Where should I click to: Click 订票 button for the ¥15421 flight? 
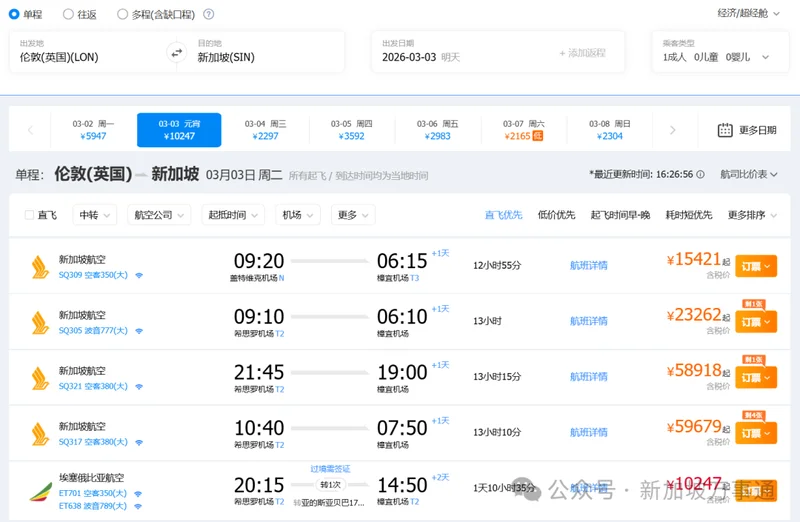(755, 266)
